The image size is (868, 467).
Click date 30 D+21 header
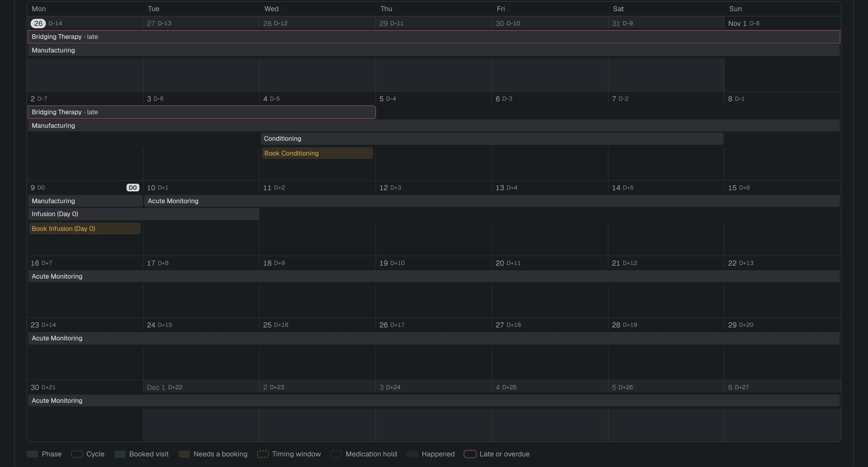43,387
